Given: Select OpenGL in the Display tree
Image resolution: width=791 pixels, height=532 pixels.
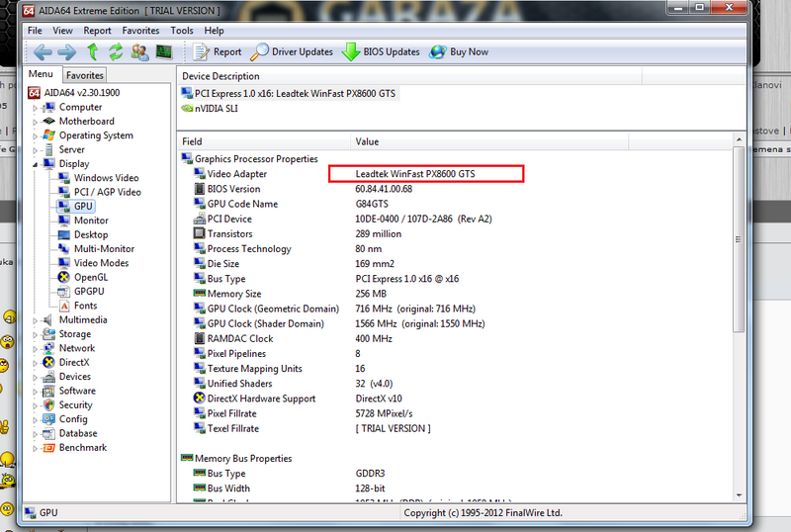Looking at the screenshot, I should pos(92,277).
